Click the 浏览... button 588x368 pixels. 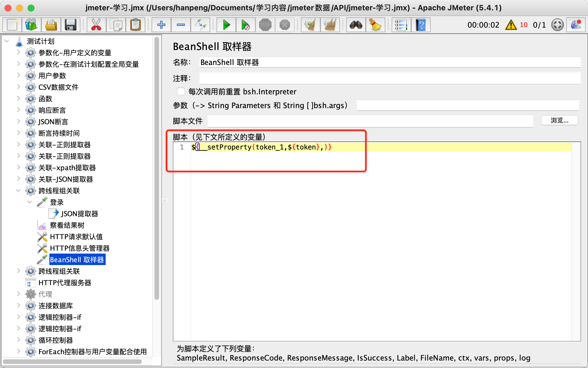[559, 120]
